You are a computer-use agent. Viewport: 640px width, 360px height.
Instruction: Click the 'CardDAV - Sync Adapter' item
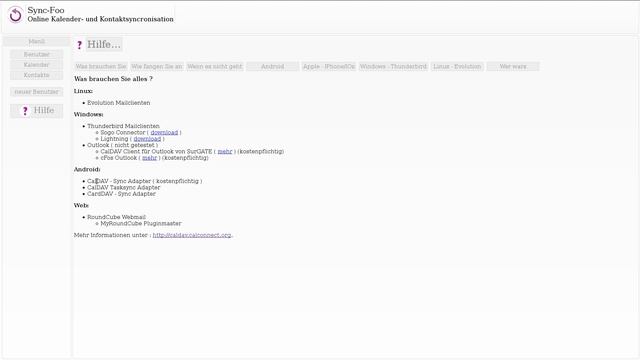click(121, 193)
